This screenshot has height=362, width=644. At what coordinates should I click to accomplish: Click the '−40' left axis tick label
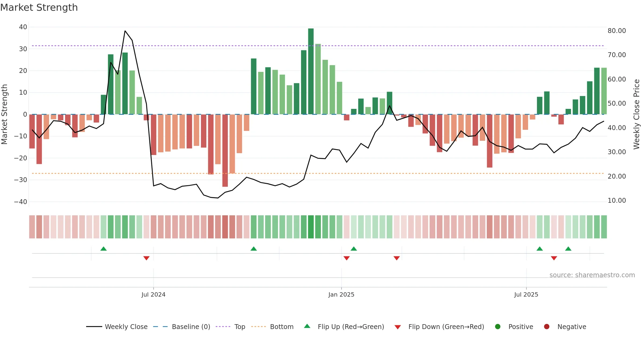coord(21,202)
